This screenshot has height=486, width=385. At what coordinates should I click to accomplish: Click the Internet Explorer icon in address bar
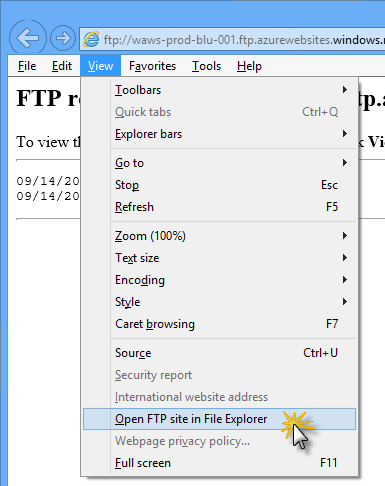(x=91, y=39)
